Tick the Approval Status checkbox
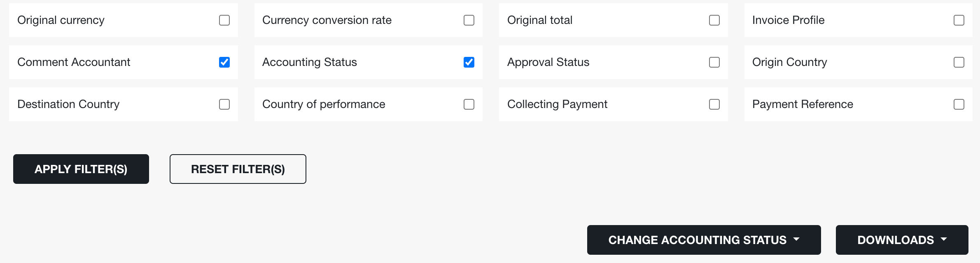 coord(714,62)
